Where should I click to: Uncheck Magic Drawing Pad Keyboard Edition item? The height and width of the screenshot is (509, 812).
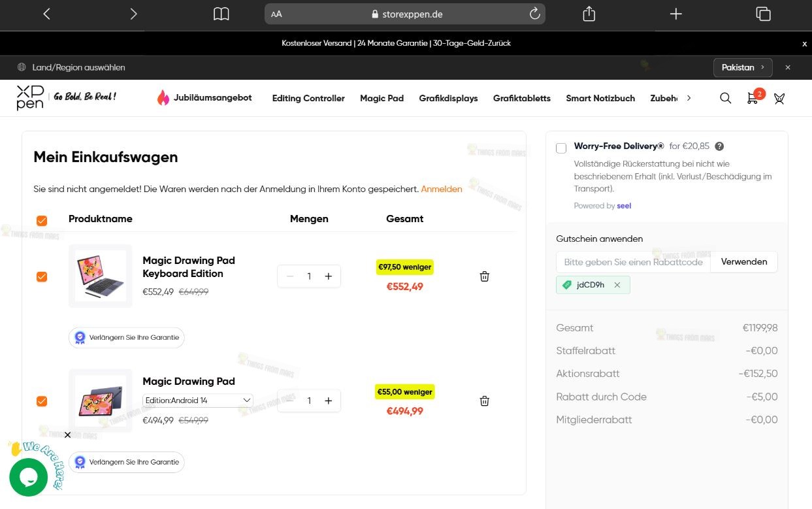pyautogui.click(x=42, y=277)
